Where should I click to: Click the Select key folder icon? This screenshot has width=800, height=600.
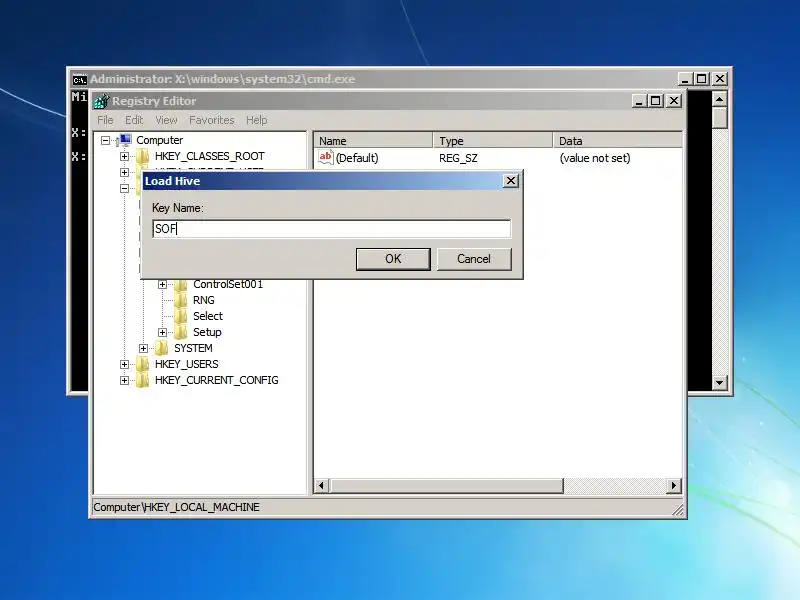click(x=181, y=316)
